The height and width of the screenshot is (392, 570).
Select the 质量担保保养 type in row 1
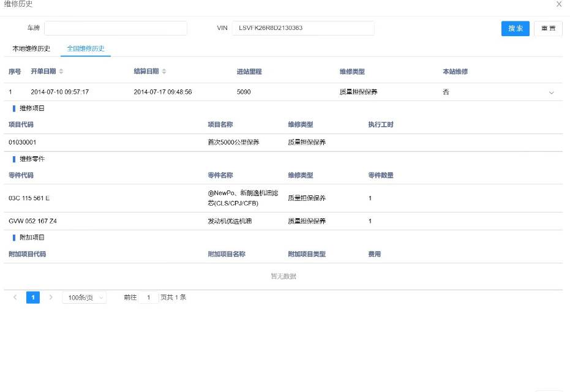coord(358,92)
